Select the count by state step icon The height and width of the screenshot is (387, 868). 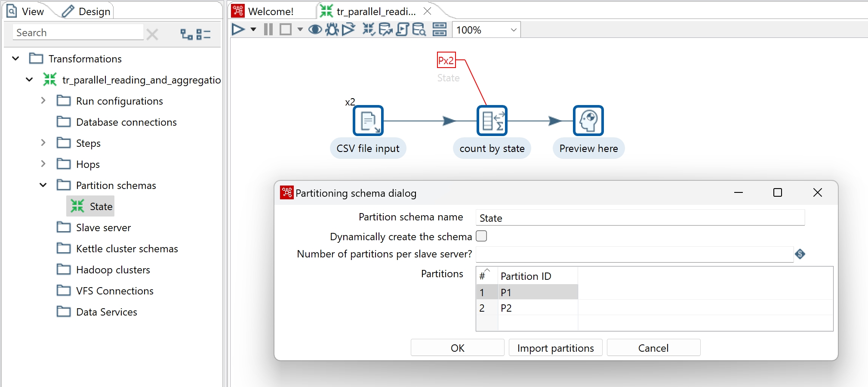(492, 121)
